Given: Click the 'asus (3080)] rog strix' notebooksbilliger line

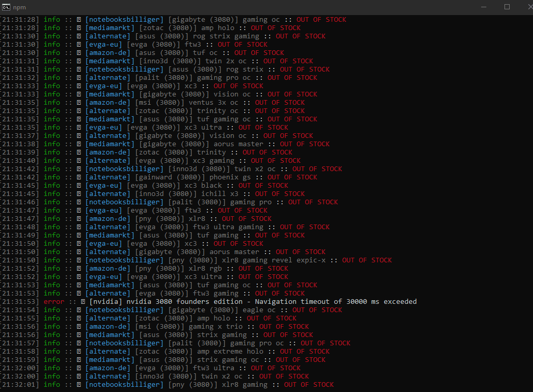Looking at the screenshot, I should click(165, 69).
